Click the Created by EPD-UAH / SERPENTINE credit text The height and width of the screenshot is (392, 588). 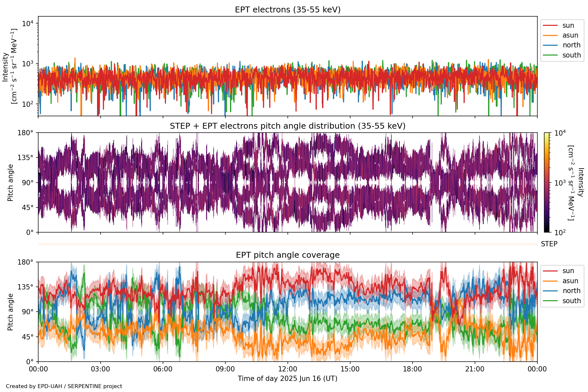(64, 386)
